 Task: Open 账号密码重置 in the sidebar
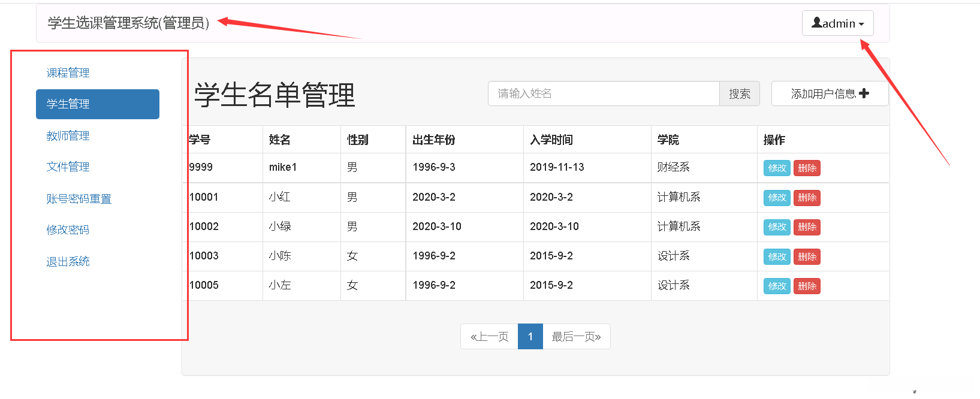[79, 199]
